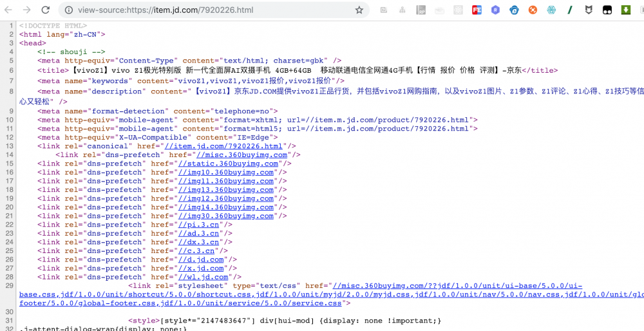The image size is (644, 331).
Task: Click the orange circular extension icon
Action: pyautogui.click(x=533, y=10)
